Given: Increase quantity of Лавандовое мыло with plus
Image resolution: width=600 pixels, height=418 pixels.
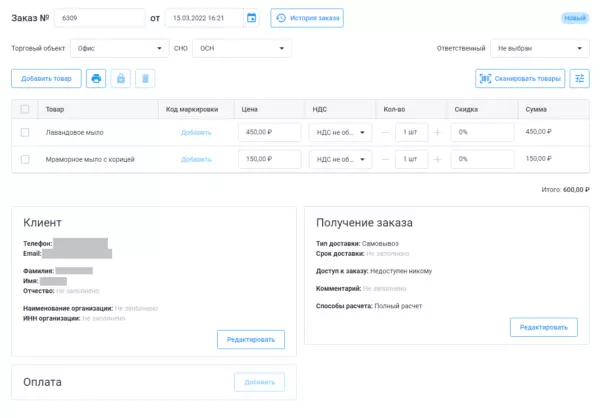Looking at the screenshot, I should pos(437,132).
